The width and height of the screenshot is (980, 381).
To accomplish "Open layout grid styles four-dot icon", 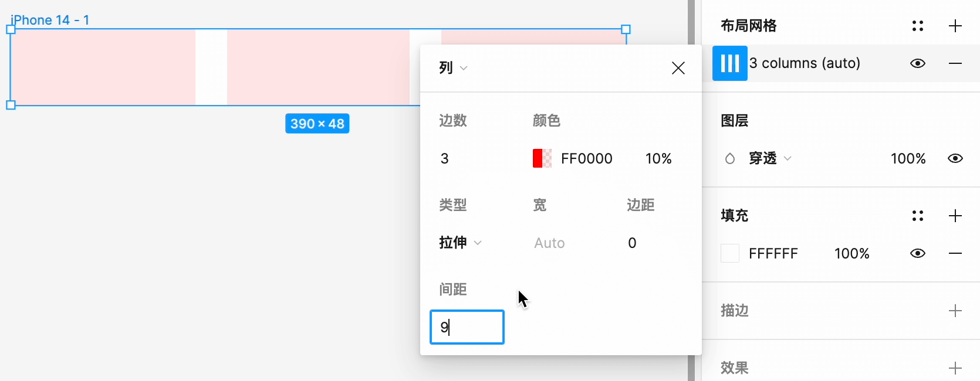I will point(918,26).
